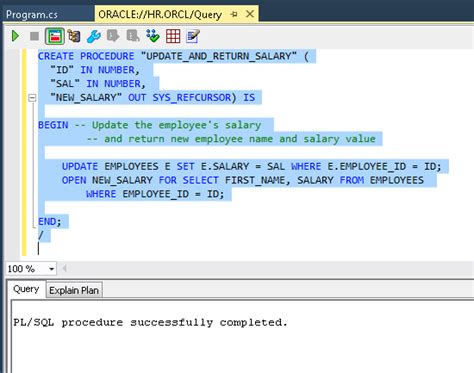The width and height of the screenshot is (474, 373).
Task: Open the blue wrench settings icon
Action: point(94,36)
